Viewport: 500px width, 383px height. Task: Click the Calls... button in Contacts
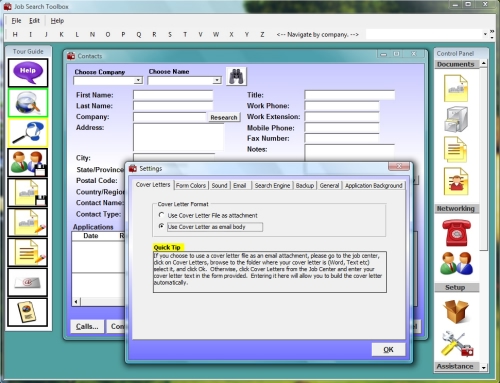[87, 326]
